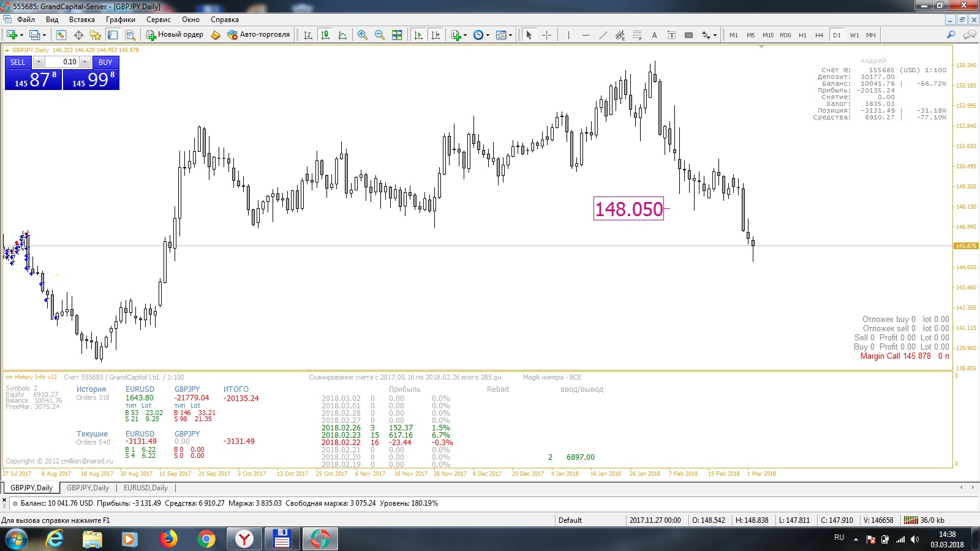Open the Файл menu
This screenshot has width=980, height=551.
(26, 20)
